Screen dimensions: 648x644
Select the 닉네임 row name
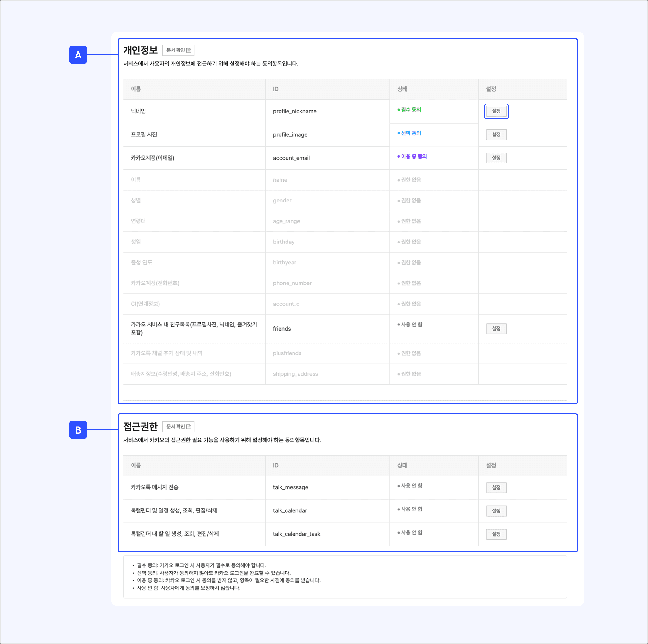[138, 111]
